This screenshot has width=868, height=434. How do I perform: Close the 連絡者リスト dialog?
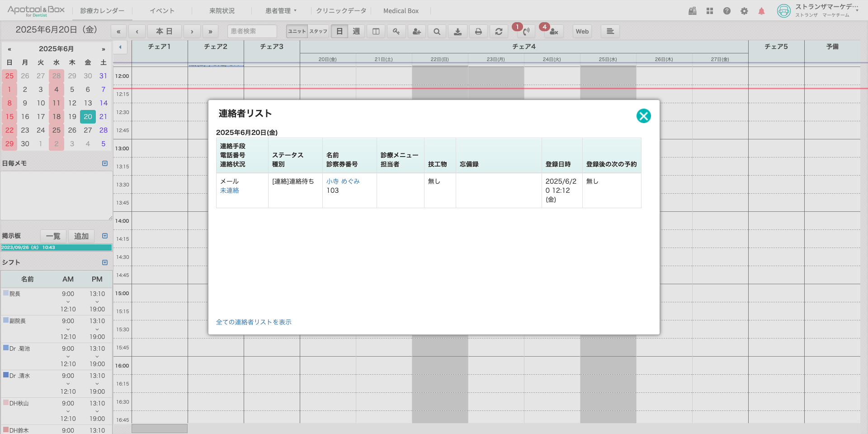point(643,116)
